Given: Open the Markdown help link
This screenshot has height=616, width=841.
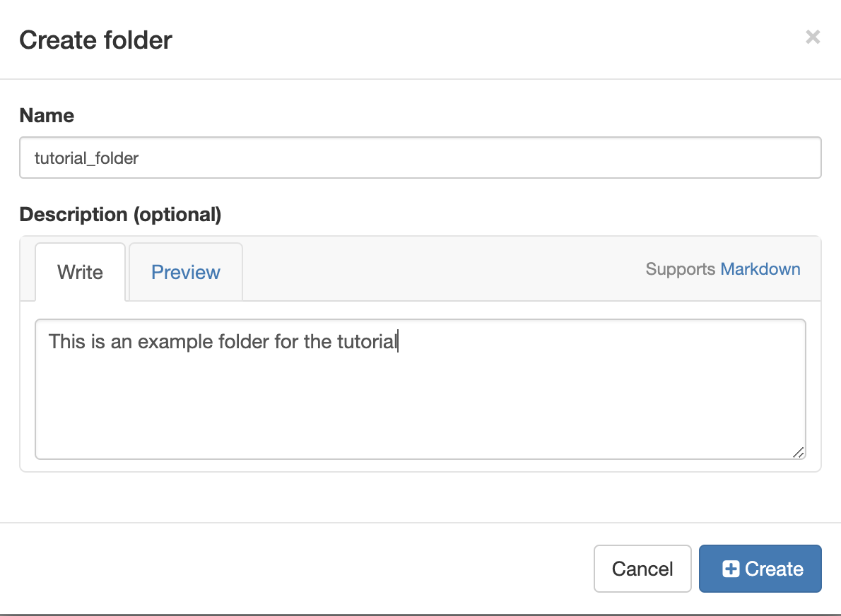Looking at the screenshot, I should point(760,269).
